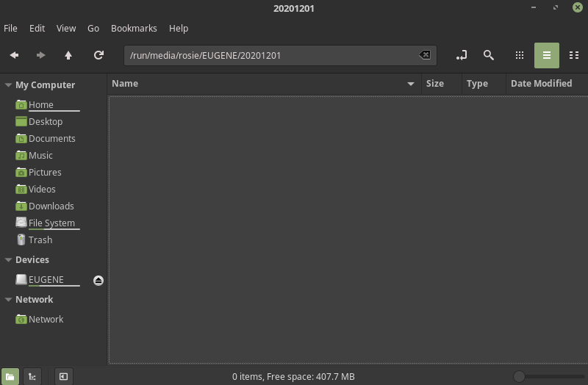
Task: Click the location path text field
Action: click(x=280, y=56)
